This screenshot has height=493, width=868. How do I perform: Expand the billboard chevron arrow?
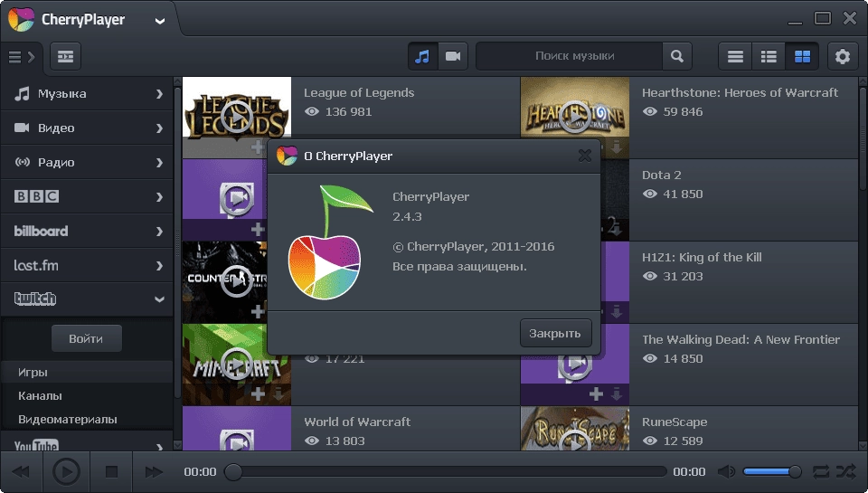point(159,231)
